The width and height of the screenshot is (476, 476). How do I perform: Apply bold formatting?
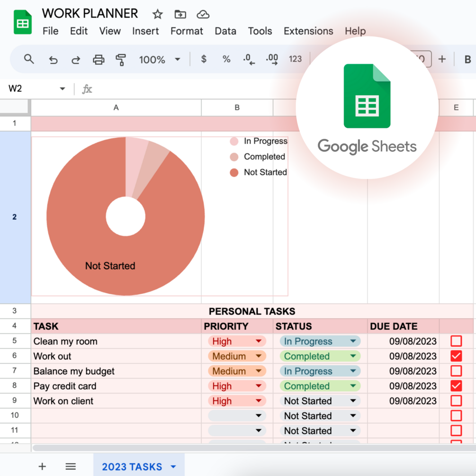tap(468, 59)
